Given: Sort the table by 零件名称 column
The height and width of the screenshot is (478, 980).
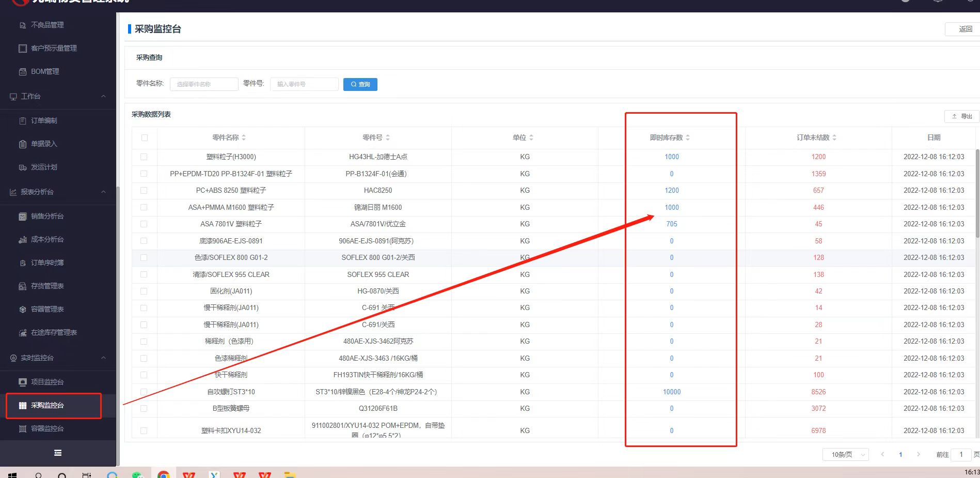Looking at the screenshot, I should (244, 137).
